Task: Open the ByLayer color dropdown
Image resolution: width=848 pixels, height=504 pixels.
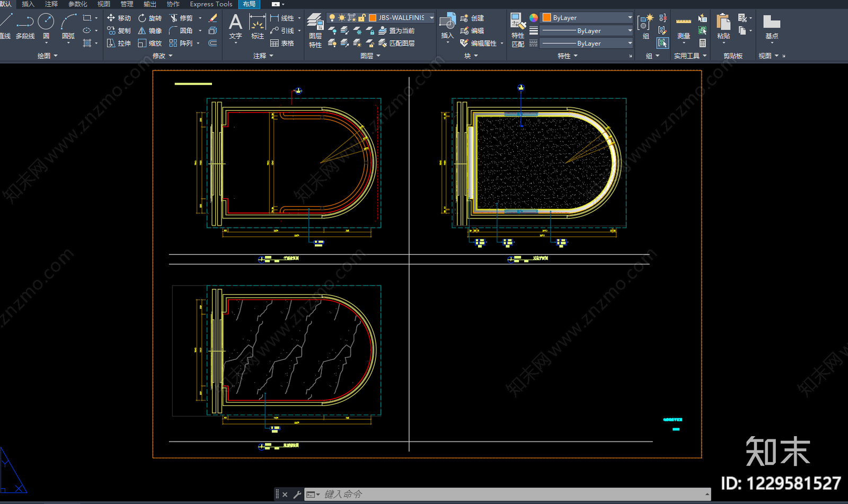Action: point(587,17)
